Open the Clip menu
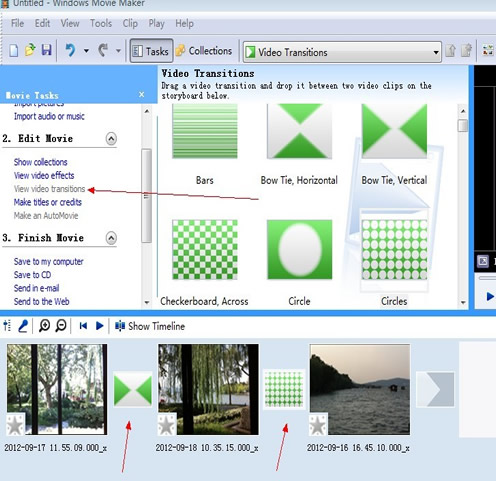 130,23
